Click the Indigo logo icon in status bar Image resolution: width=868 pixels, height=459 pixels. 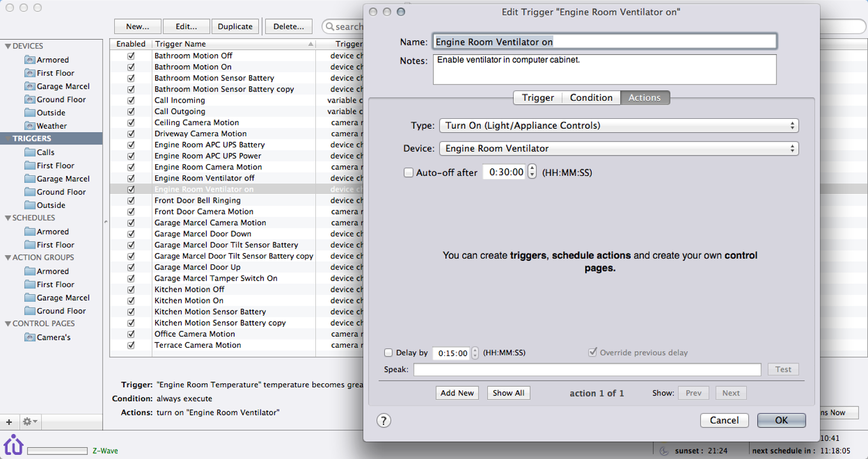click(13, 444)
